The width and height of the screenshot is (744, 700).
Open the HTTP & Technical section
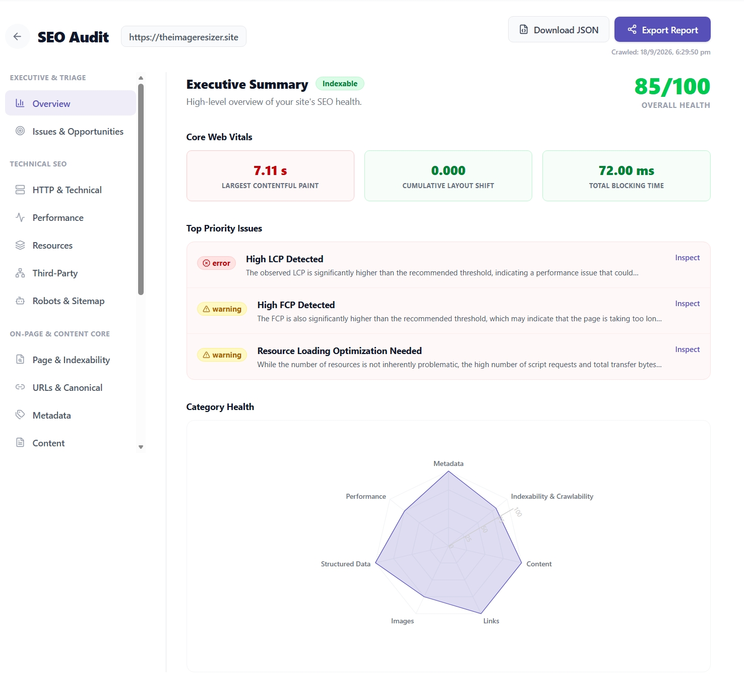[71, 190]
